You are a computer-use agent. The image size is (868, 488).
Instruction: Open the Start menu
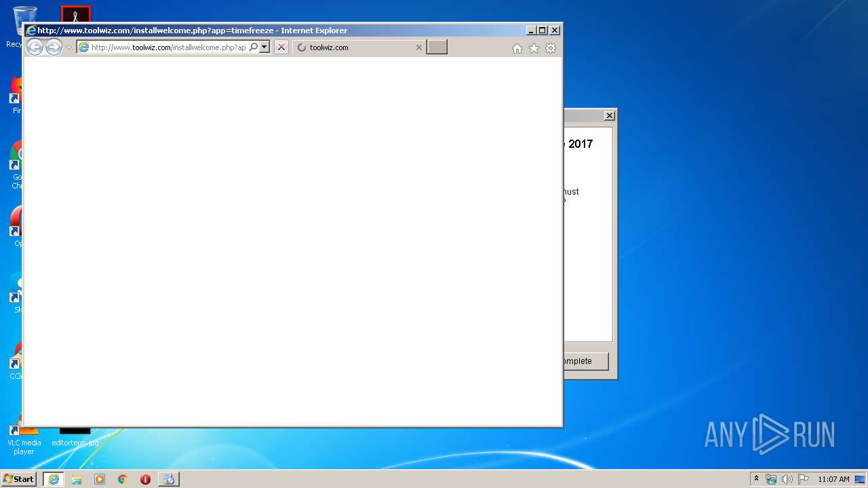19,479
